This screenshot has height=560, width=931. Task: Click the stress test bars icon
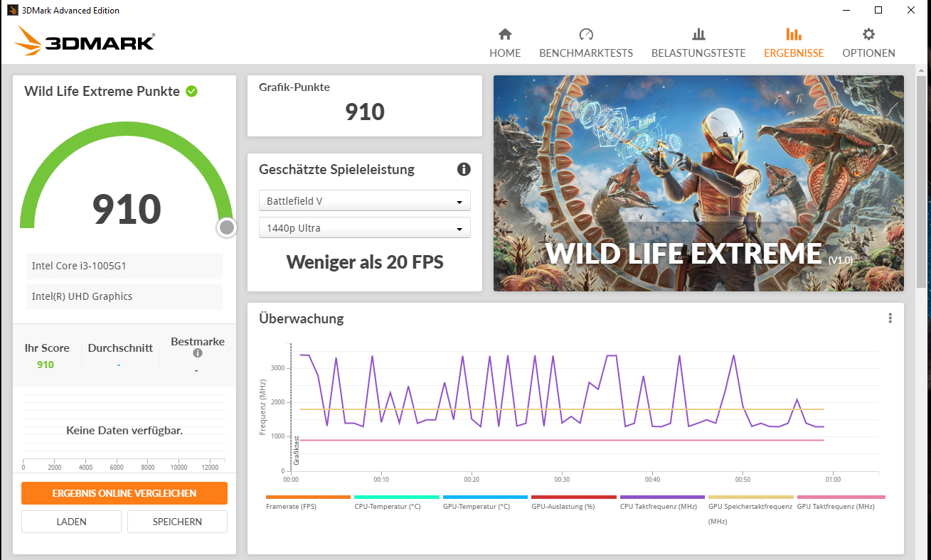point(698,34)
